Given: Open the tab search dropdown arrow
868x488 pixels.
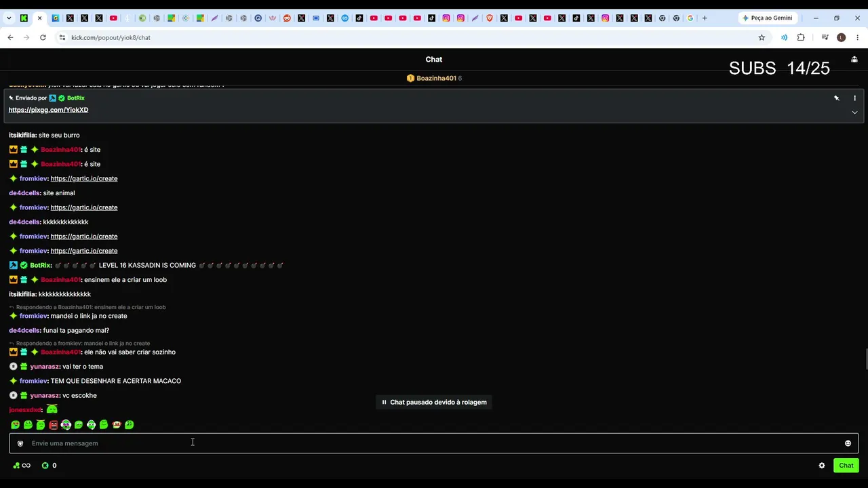Looking at the screenshot, I should (x=9, y=18).
